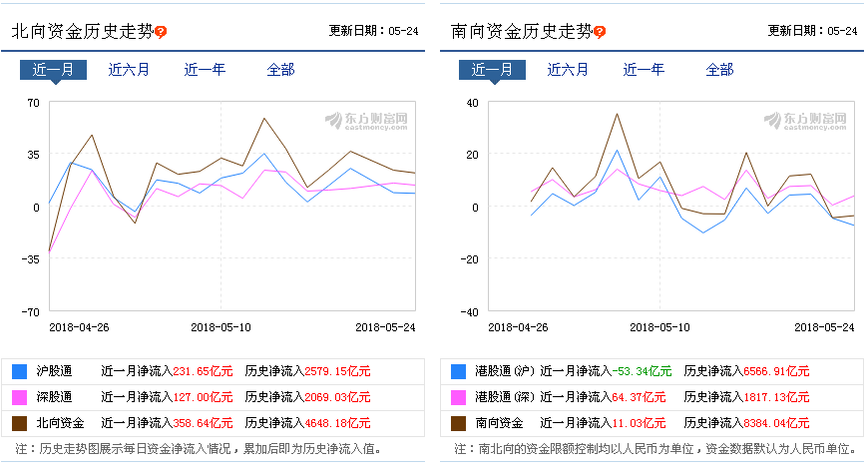
Task: Select 港股通(深) legend label
Action: 505,397
